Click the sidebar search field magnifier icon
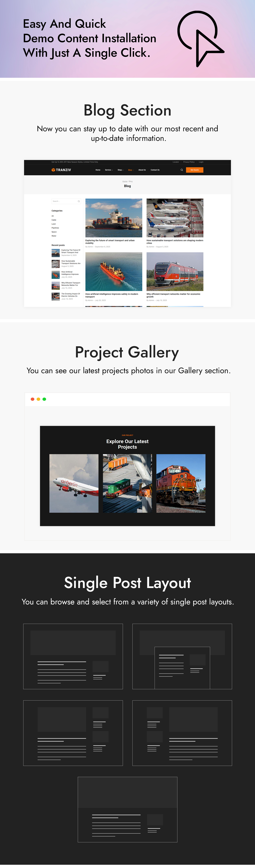This screenshot has height=868, width=255. pyautogui.click(x=79, y=201)
